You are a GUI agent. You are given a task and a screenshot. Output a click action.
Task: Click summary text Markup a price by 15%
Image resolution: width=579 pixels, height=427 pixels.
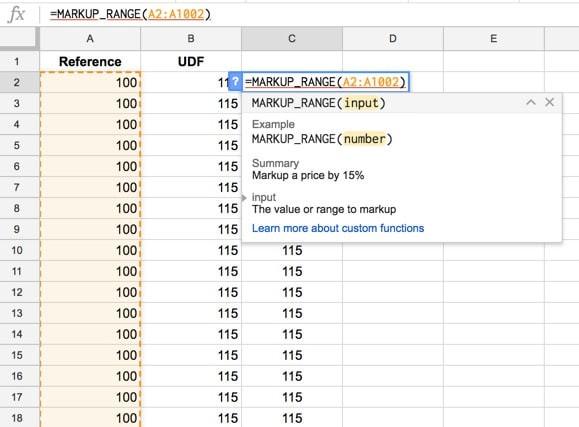(x=308, y=175)
